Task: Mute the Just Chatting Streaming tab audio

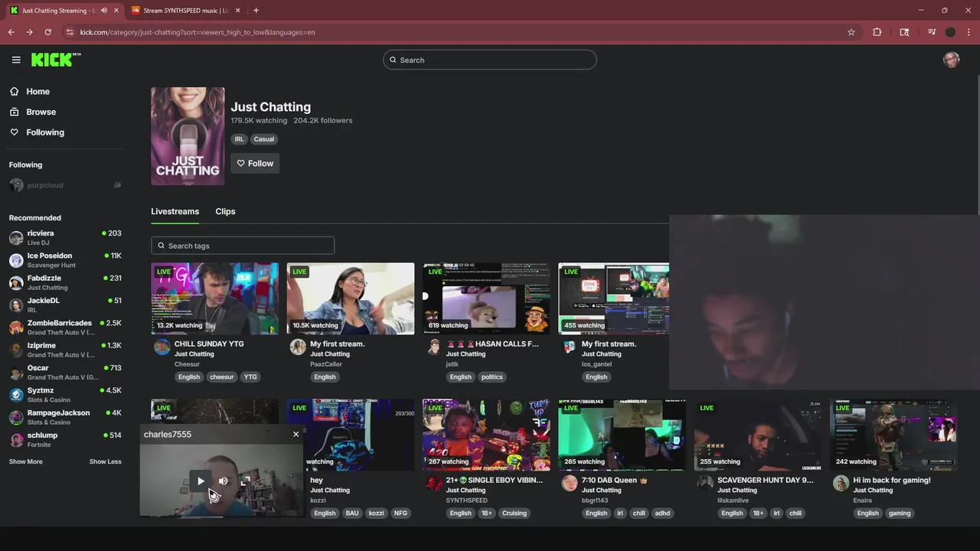Action: [103, 11]
